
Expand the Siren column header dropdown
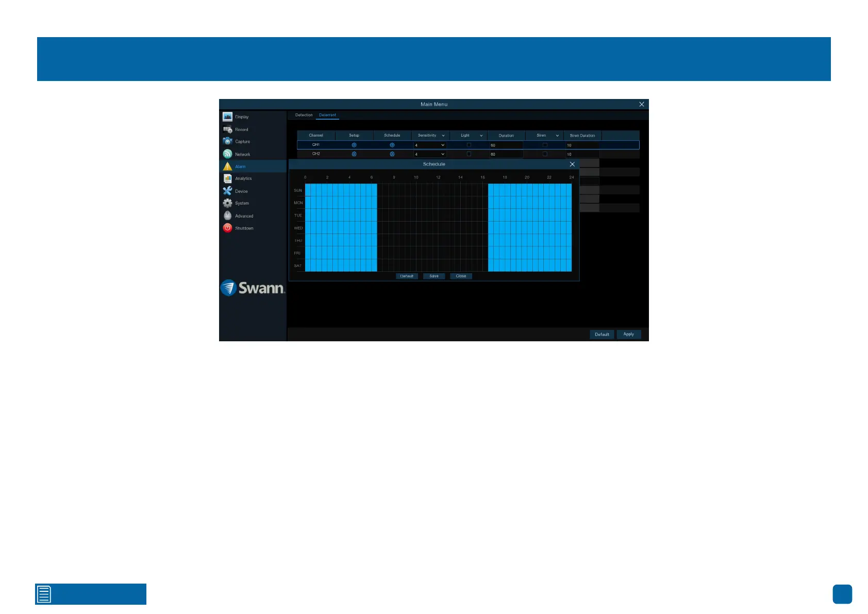click(x=557, y=136)
